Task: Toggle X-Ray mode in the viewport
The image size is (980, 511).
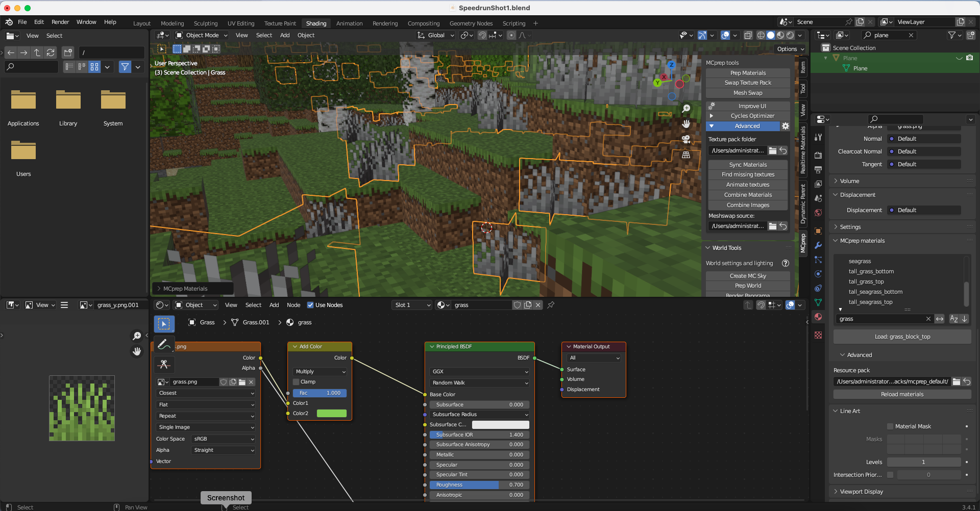Action: [x=749, y=35]
